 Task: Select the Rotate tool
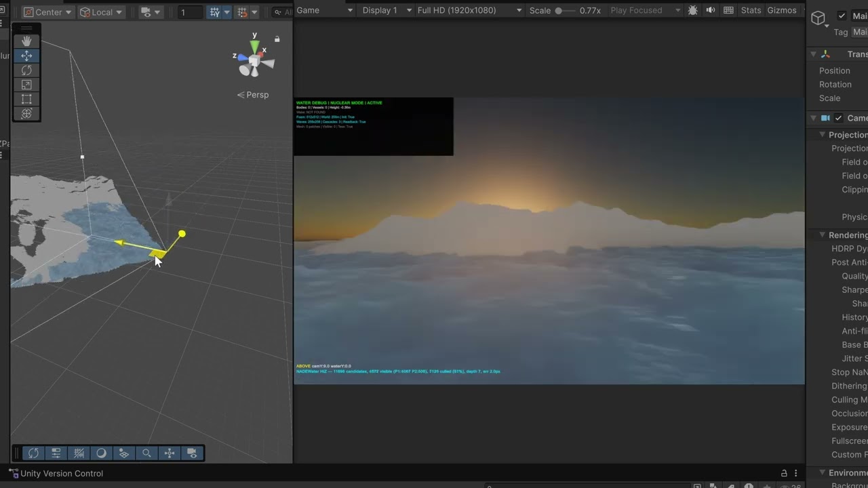coord(26,70)
